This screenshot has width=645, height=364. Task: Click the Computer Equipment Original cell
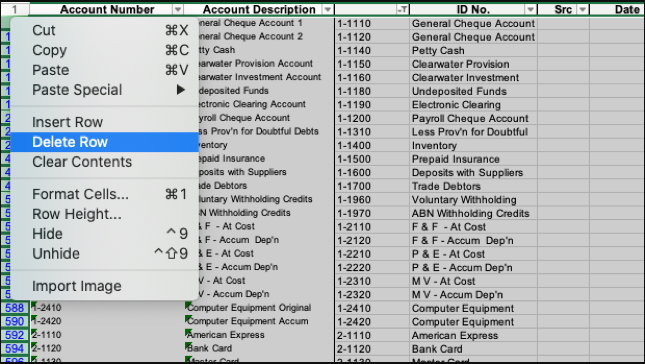(x=259, y=308)
